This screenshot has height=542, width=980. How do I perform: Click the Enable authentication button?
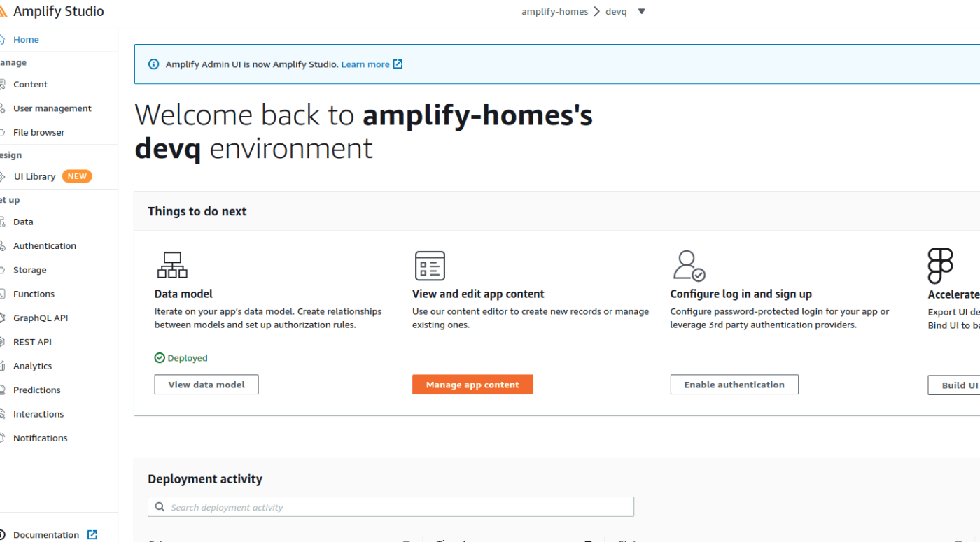click(734, 385)
